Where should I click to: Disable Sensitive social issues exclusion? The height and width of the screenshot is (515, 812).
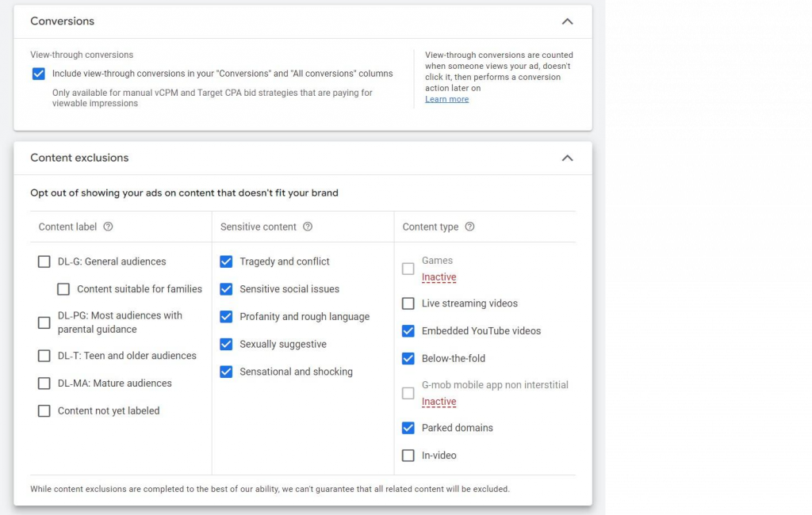tap(226, 289)
